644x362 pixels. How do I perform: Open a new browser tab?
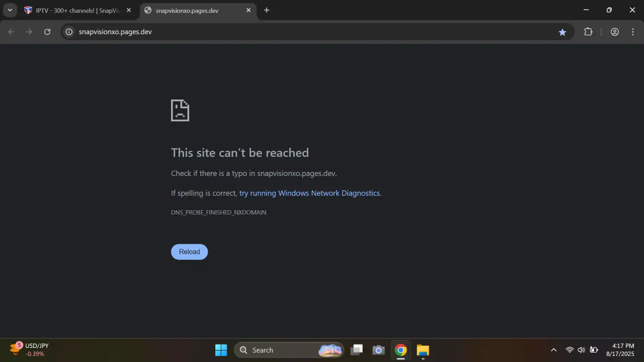[x=267, y=10]
